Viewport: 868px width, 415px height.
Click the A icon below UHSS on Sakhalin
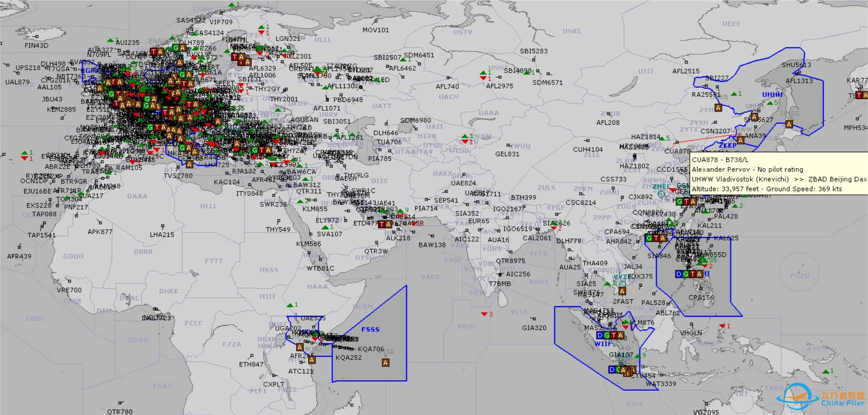(x=789, y=124)
